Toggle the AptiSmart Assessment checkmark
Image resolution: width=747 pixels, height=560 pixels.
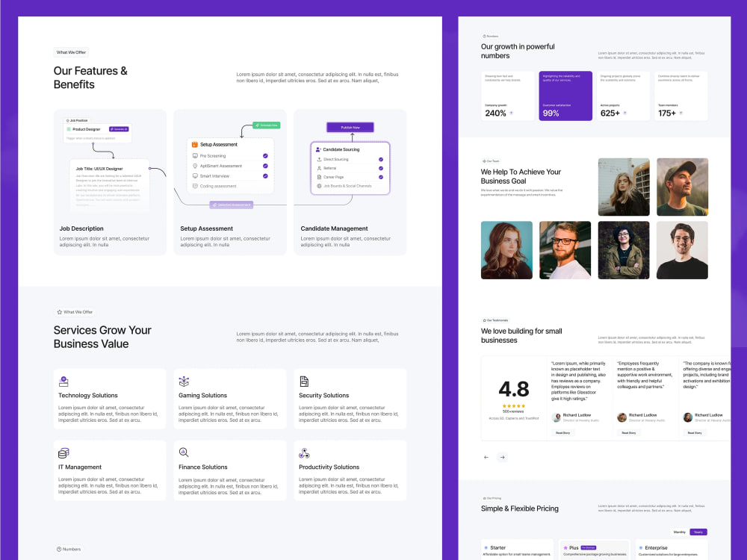click(265, 166)
